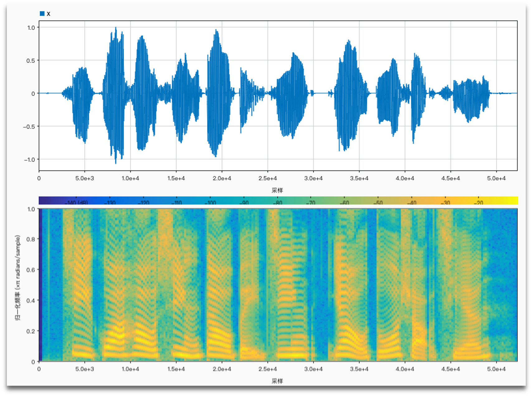The width and height of the screenshot is (532, 396).
Task: Click spectrogram x-axis tick "4.5e+4"
Action: [451, 369]
